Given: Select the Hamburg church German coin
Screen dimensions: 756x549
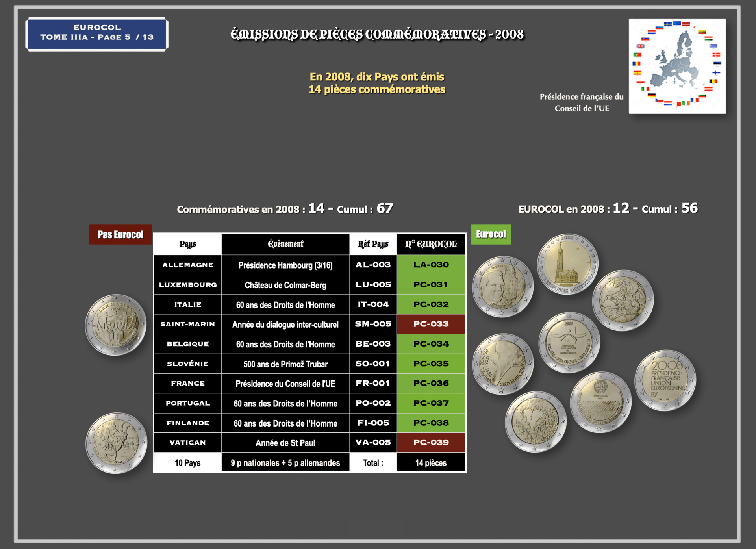Looking at the screenshot, I should click(568, 264).
